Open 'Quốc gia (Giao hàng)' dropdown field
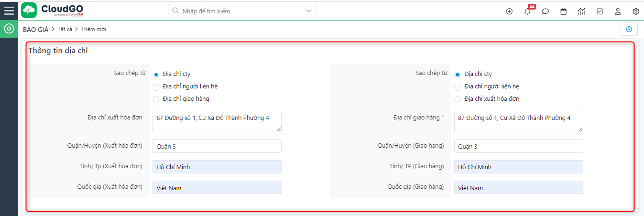The image size is (644, 216). 518,188
